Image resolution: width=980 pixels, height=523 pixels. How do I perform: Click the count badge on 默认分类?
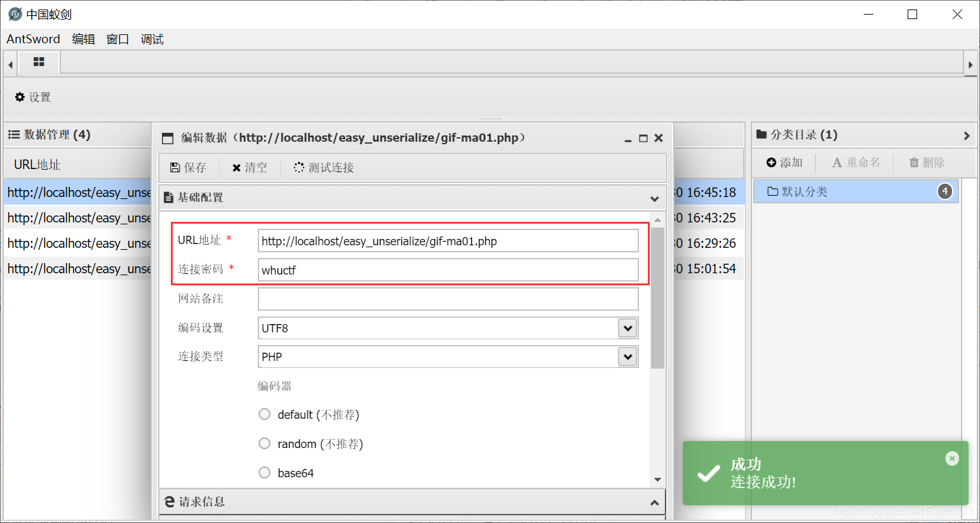click(944, 191)
